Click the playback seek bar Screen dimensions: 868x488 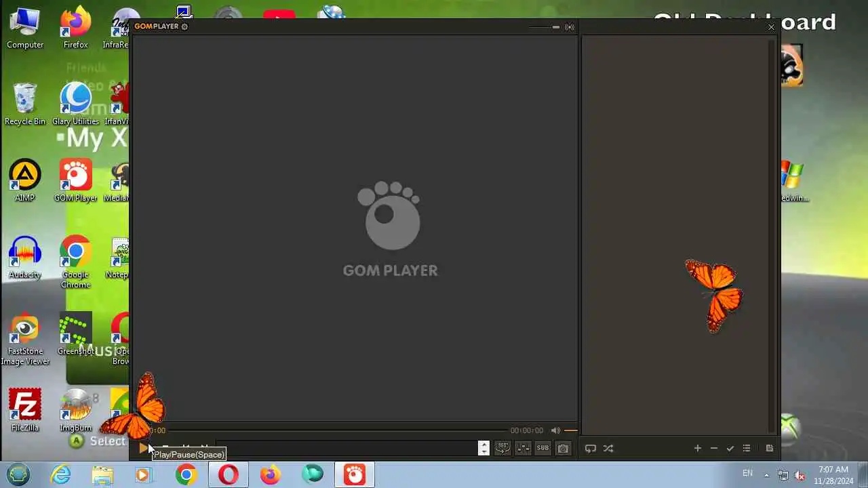pyautogui.click(x=336, y=430)
